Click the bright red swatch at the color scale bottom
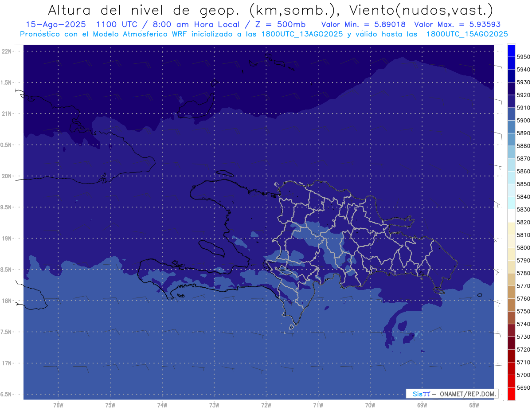 click(x=511, y=394)
